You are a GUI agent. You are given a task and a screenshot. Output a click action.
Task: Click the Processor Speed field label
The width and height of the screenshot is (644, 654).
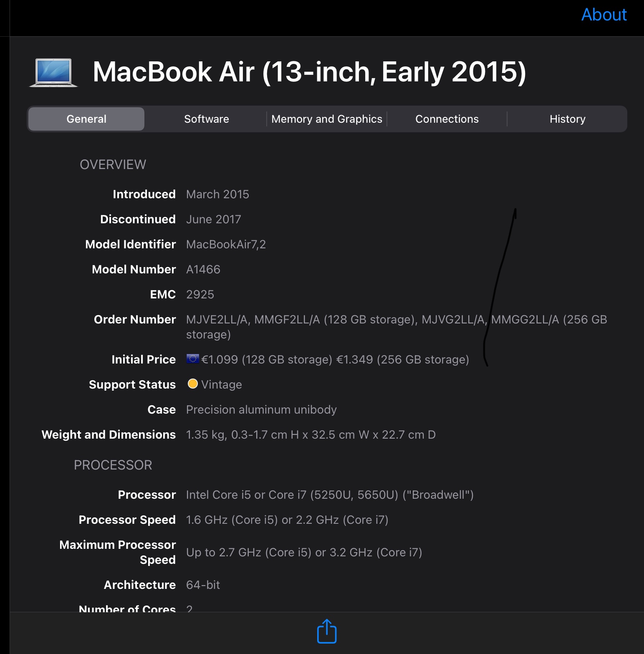127,520
